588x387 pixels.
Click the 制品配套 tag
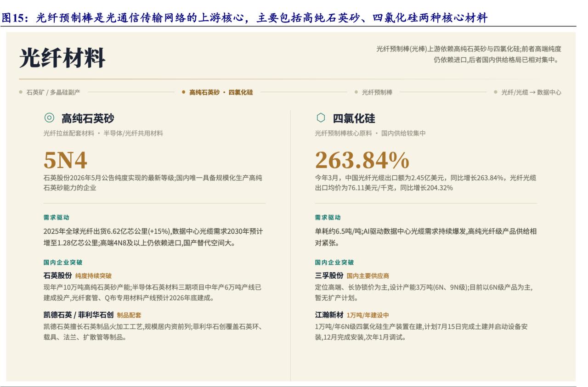129,315
